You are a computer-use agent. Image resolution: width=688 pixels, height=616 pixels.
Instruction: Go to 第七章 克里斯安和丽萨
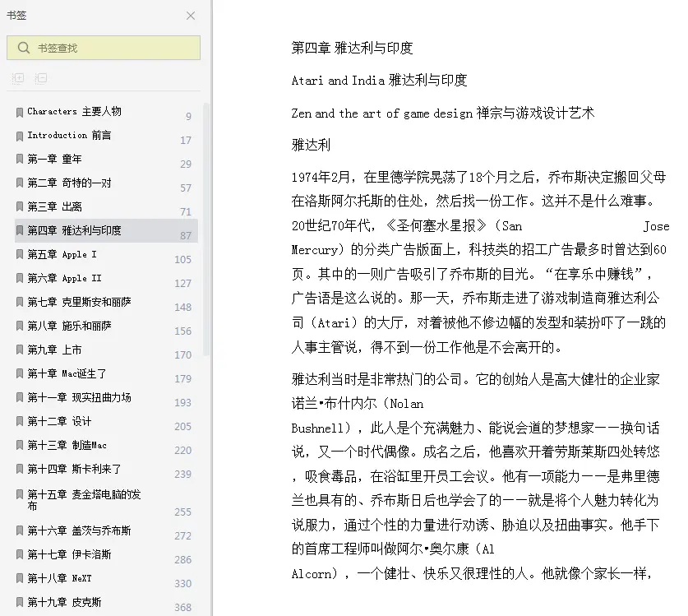(x=80, y=302)
